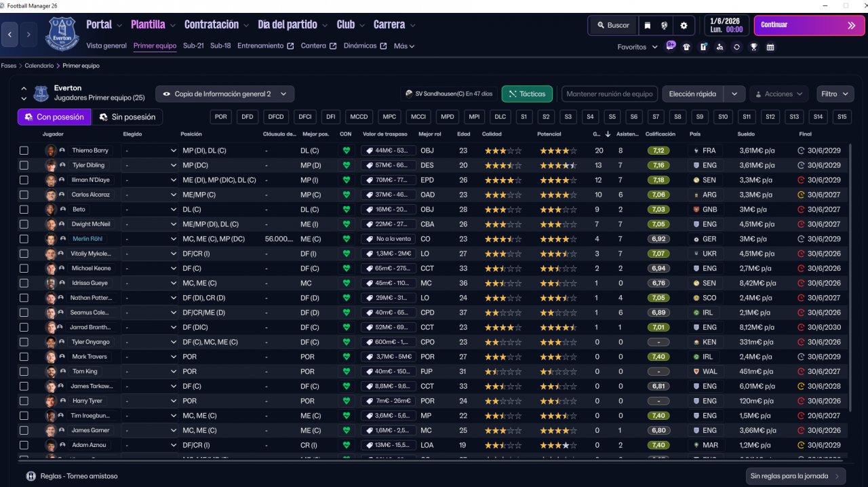The height and width of the screenshot is (487, 868).
Task: Open the settings gear icon
Action: [684, 25]
